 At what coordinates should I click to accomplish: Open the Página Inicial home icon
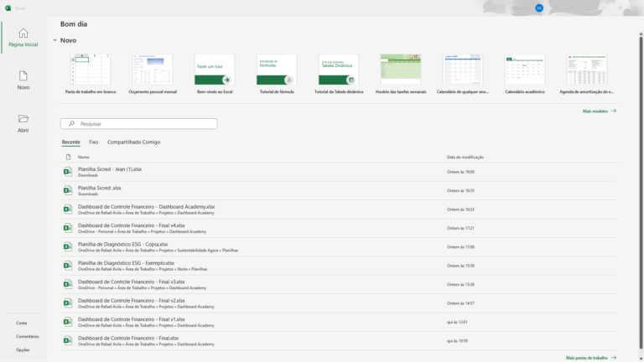tap(23, 33)
